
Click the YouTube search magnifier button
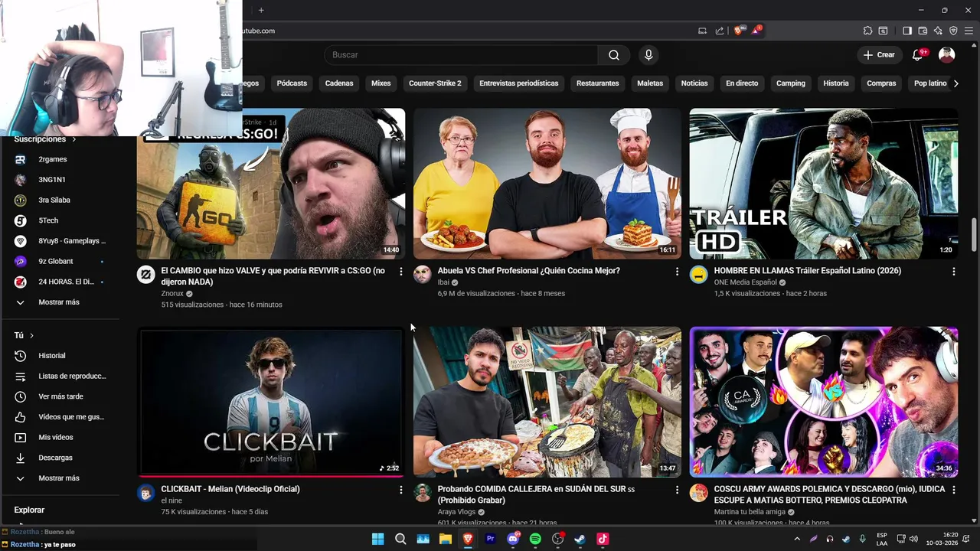614,55
